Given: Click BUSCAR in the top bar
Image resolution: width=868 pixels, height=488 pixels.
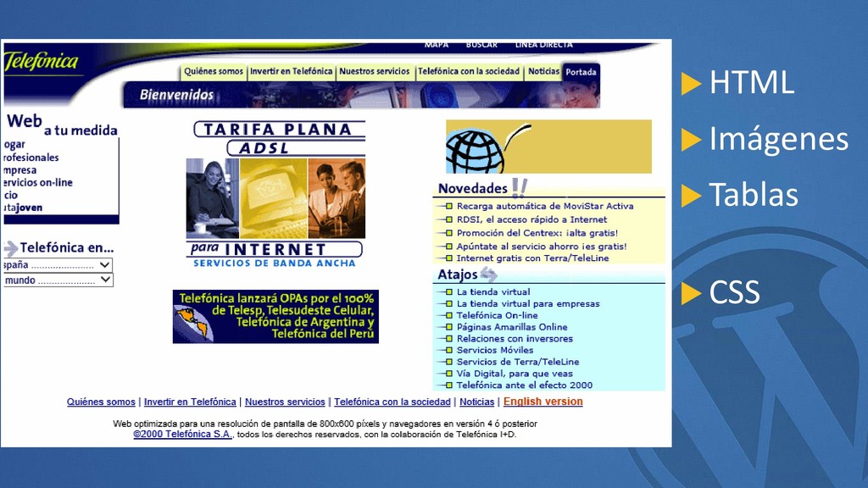Looking at the screenshot, I should click(x=481, y=44).
